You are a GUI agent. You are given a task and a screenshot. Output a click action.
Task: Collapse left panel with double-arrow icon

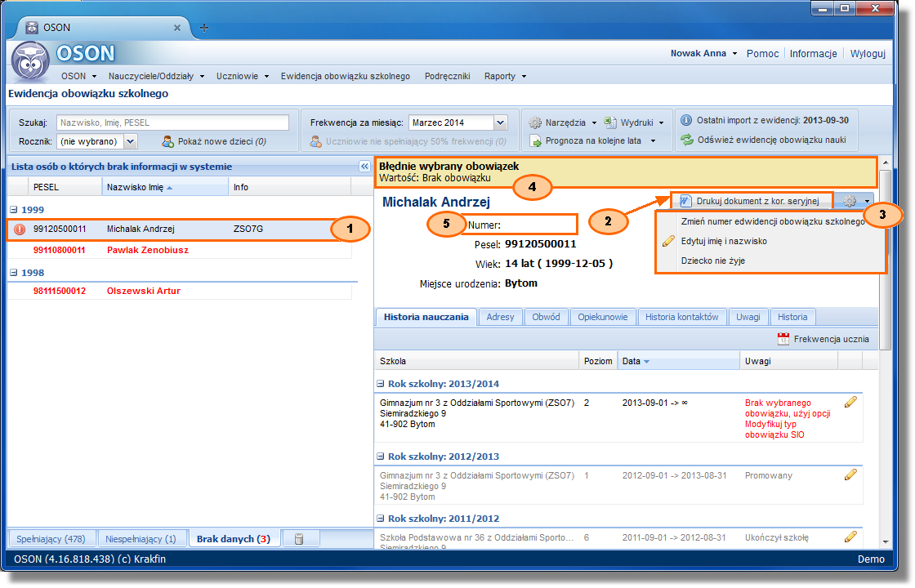[x=364, y=166]
